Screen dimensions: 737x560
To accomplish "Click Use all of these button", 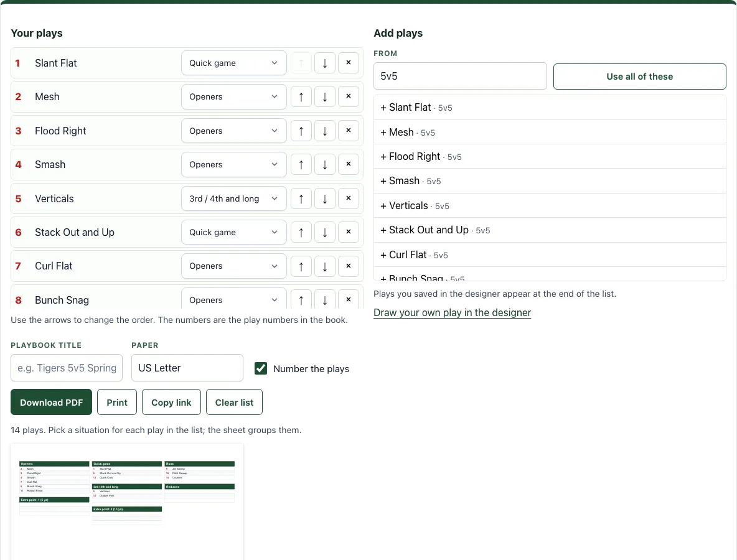I will (640, 77).
